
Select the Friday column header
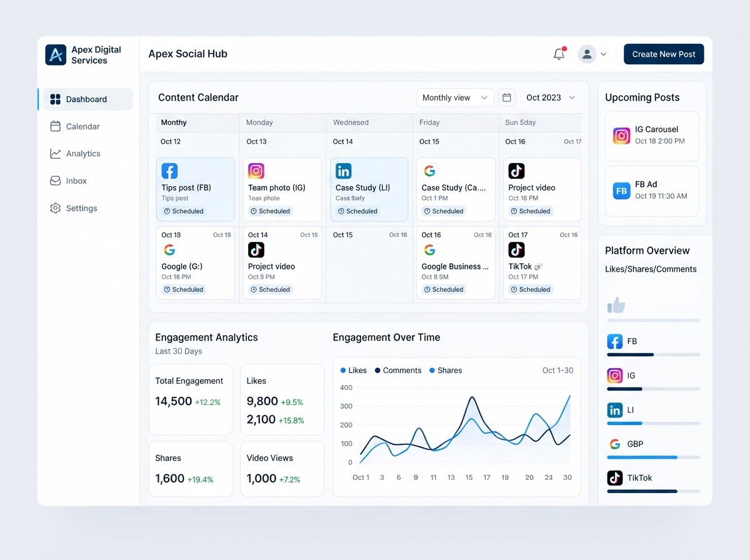429,122
